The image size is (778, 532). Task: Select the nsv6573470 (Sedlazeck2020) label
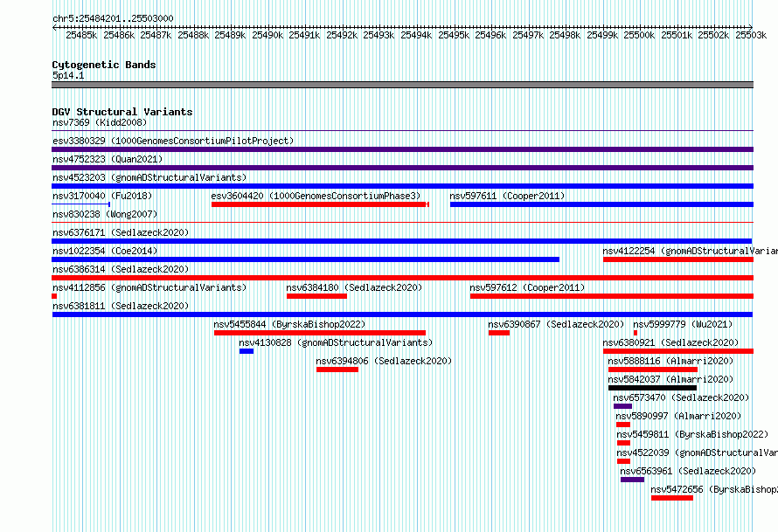coord(681,397)
